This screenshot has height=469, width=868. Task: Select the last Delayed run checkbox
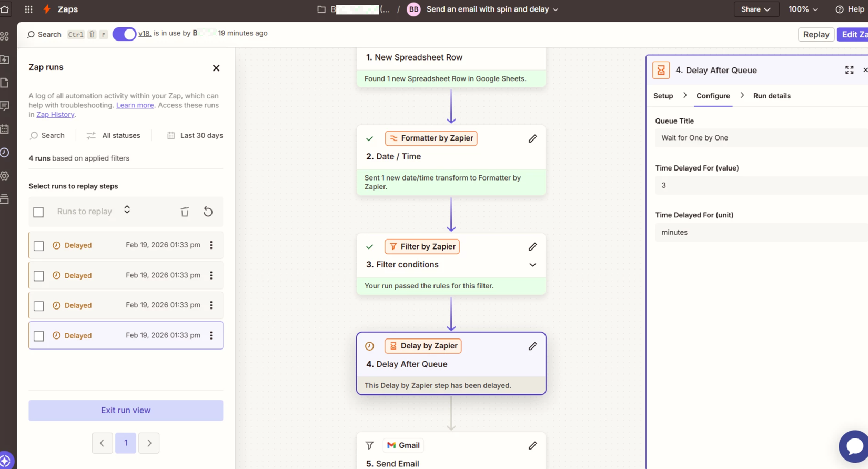pos(38,336)
